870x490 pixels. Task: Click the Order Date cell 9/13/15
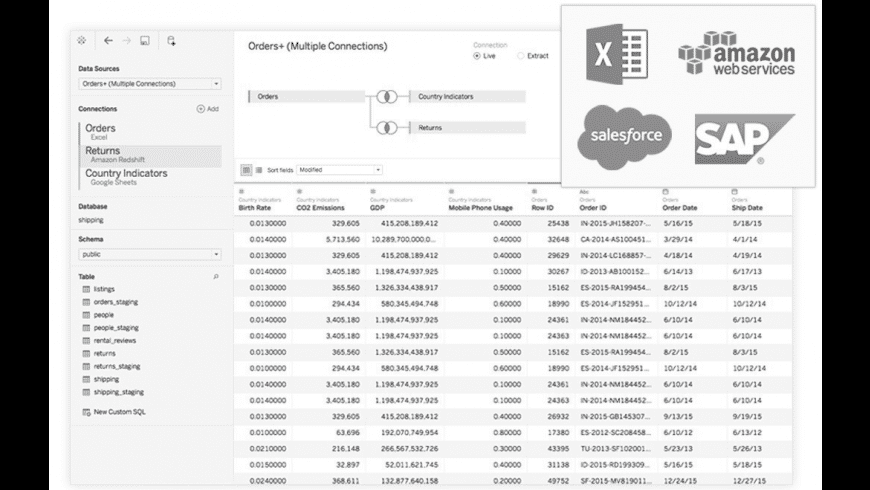pyautogui.click(x=678, y=417)
